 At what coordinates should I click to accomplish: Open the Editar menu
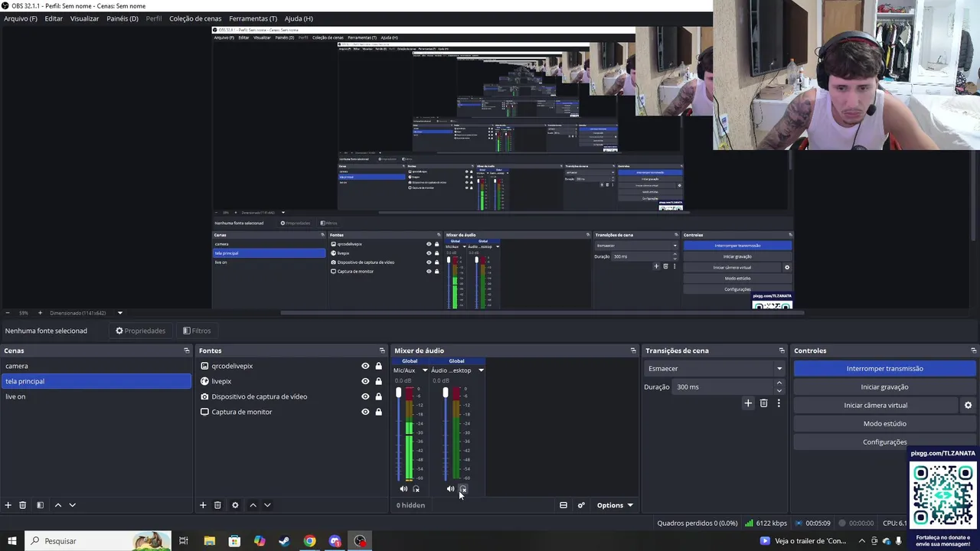54,18
